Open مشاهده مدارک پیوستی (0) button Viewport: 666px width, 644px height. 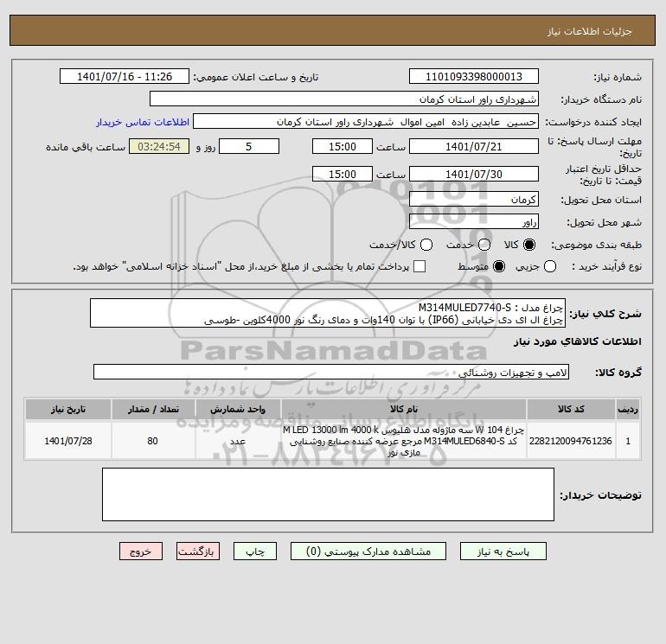[x=368, y=552]
